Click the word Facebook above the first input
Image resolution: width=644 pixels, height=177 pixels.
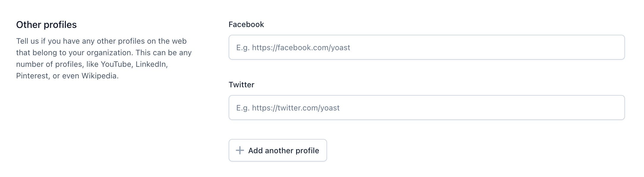click(246, 24)
